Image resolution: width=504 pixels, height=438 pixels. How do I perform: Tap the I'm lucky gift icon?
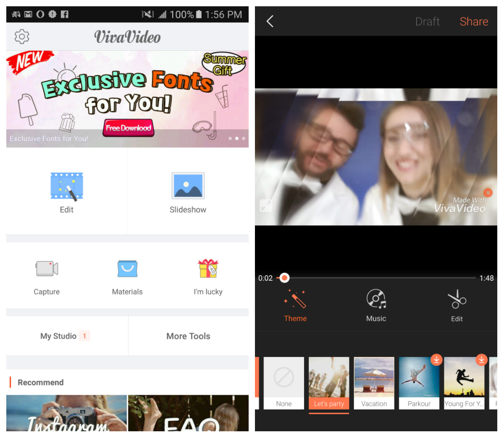[x=208, y=269]
